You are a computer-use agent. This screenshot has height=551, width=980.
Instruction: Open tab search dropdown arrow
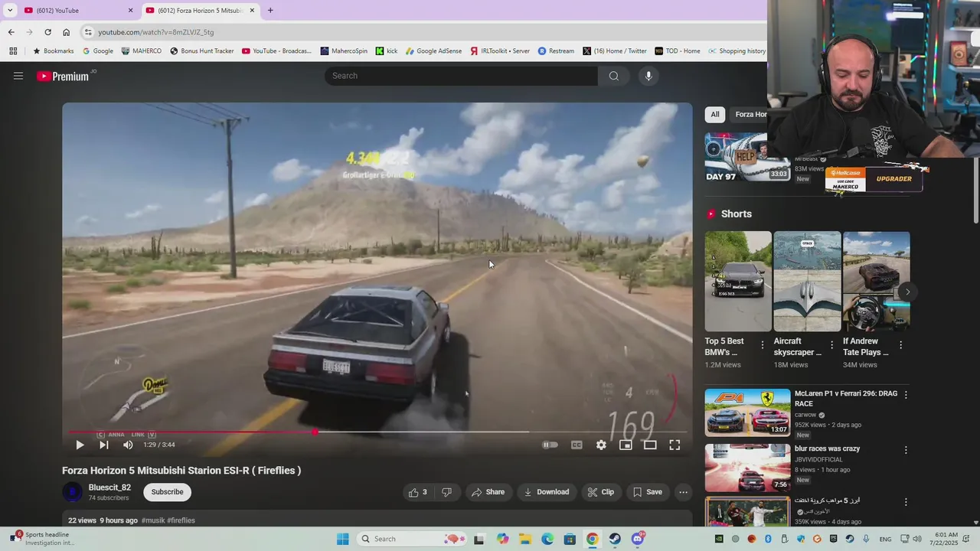[10, 11]
